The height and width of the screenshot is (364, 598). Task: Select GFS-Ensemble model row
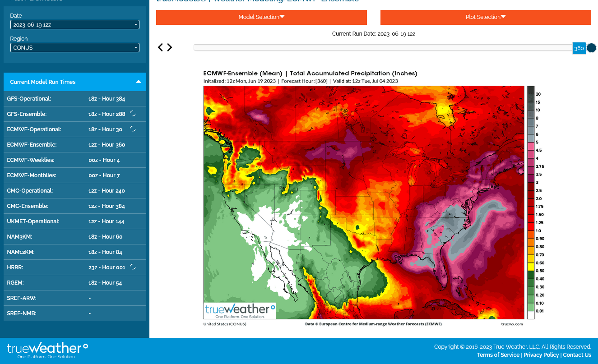75,114
